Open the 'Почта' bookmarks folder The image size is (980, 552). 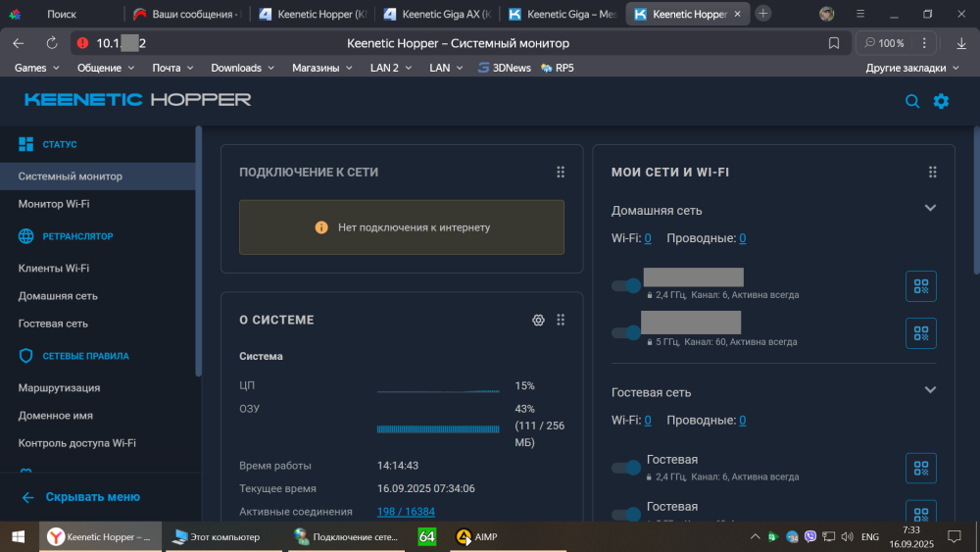point(172,68)
